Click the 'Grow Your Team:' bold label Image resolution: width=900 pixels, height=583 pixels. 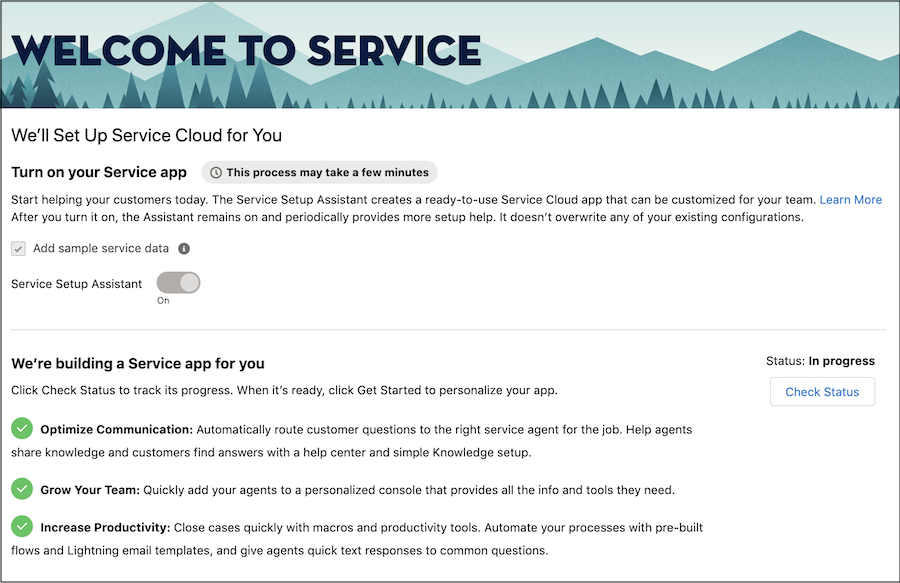90,490
